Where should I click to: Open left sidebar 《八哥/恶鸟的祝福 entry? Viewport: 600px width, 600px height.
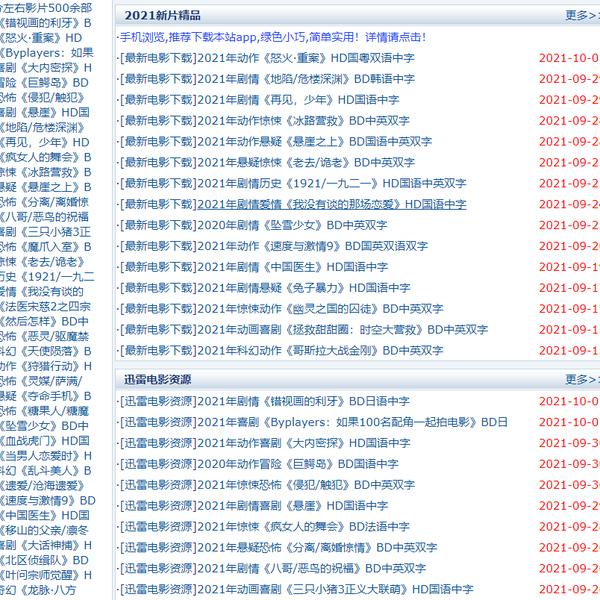point(44,217)
